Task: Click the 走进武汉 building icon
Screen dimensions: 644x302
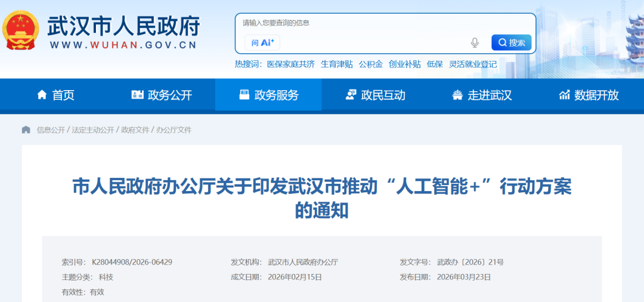Action: (x=457, y=95)
